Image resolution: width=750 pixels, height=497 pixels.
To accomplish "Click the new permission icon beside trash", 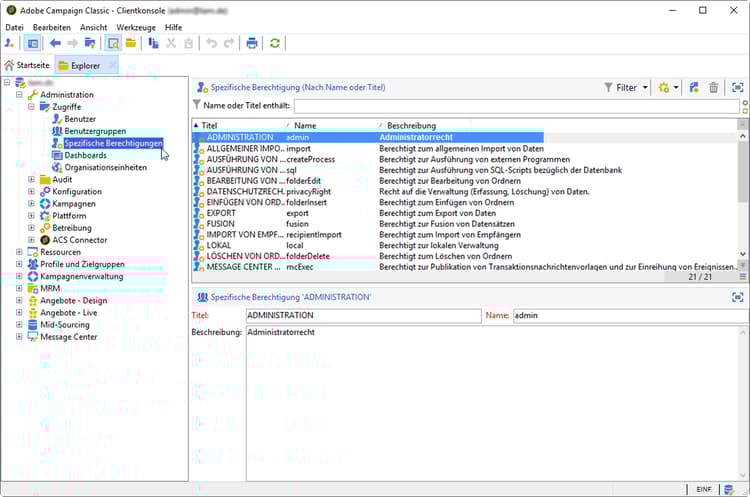I will (x=694, y=88).
